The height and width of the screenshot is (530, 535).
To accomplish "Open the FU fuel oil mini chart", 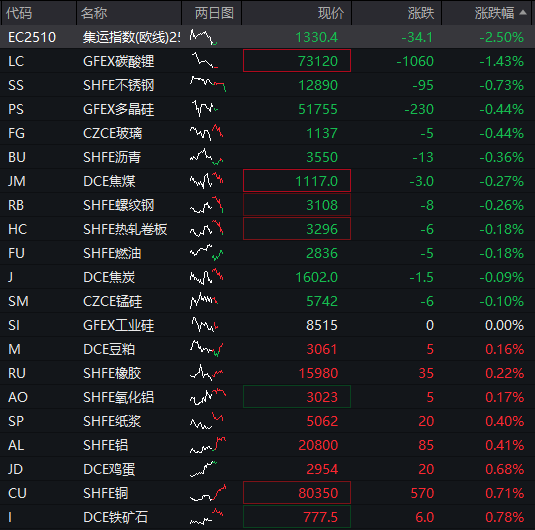I will click(x=206, y=252).
